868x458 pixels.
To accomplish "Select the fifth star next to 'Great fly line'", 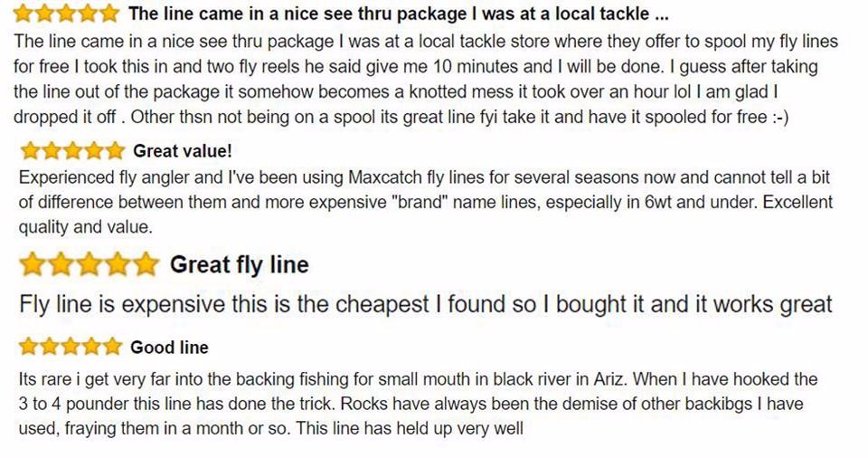I will [x=145, y=265].
